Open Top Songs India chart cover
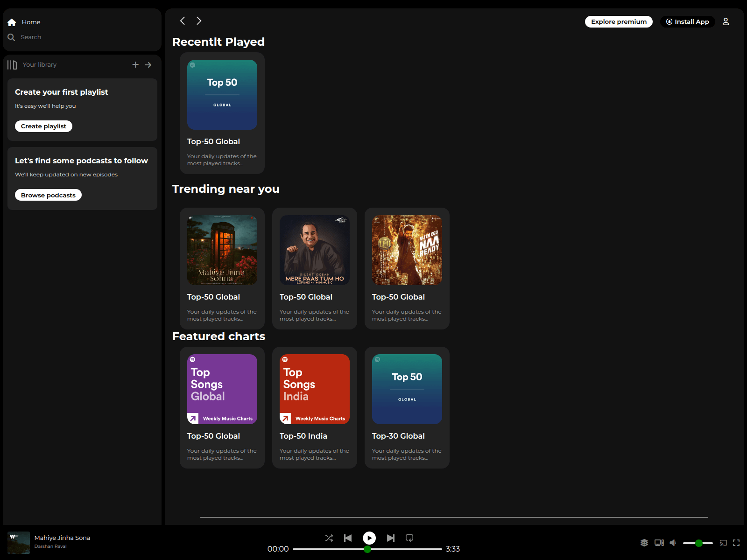Viewport: 747px width, 560px height. [x=315, y=389]
